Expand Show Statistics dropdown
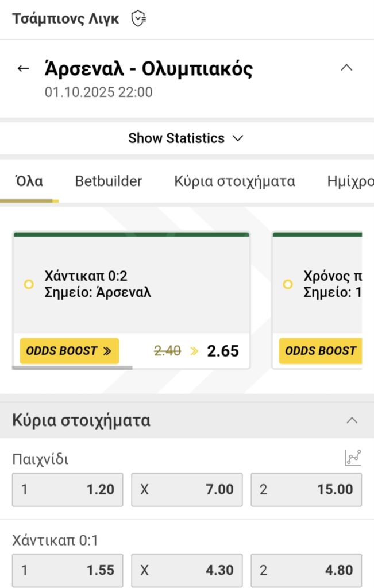 pyautogui.click(x=186, y=138)
